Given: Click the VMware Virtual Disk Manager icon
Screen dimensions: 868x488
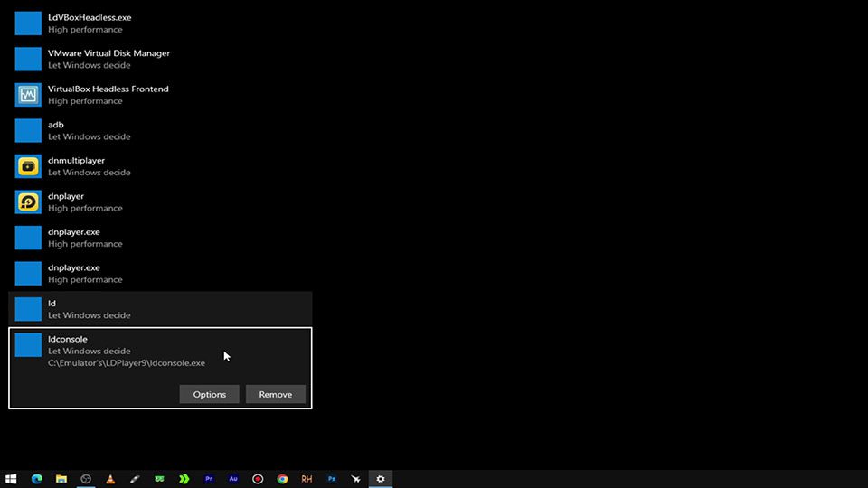Looking at the screenshot, I should [x=28, y=59].
